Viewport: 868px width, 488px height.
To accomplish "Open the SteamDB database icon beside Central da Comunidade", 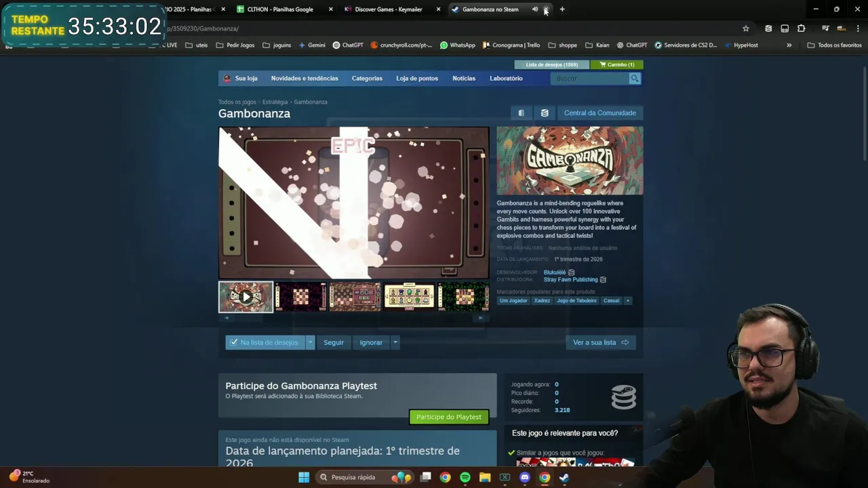I will tap(544, 113).
